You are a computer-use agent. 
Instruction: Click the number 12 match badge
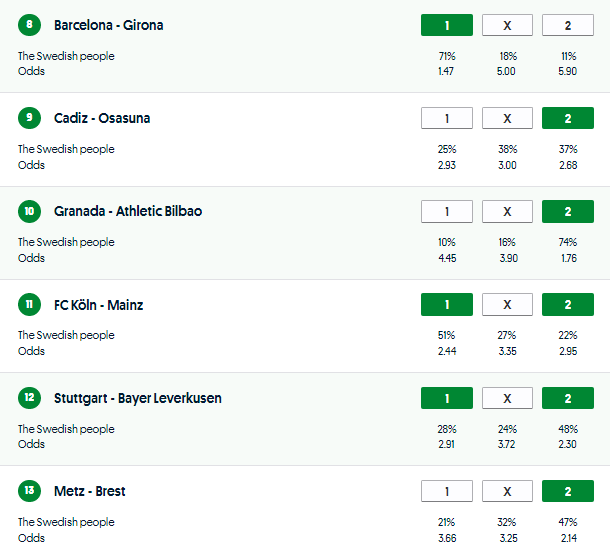click(x=29, y=398)
